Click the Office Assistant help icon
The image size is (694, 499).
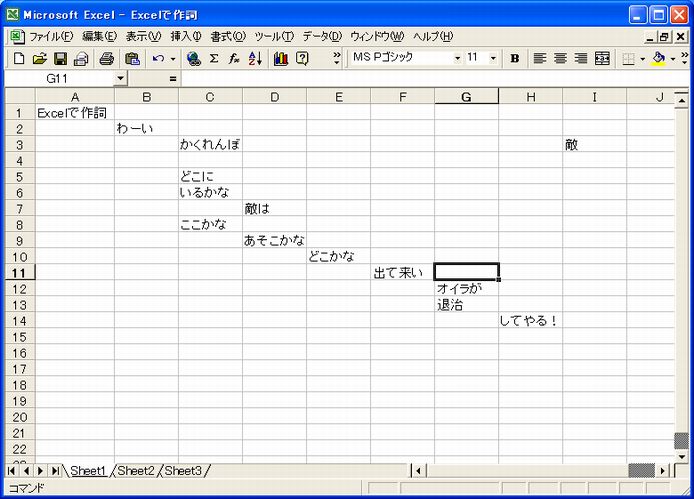click(x=302, y=58)
